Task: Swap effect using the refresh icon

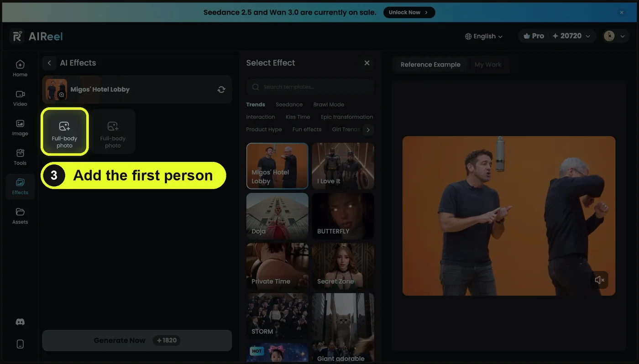Action: [221, 89]
